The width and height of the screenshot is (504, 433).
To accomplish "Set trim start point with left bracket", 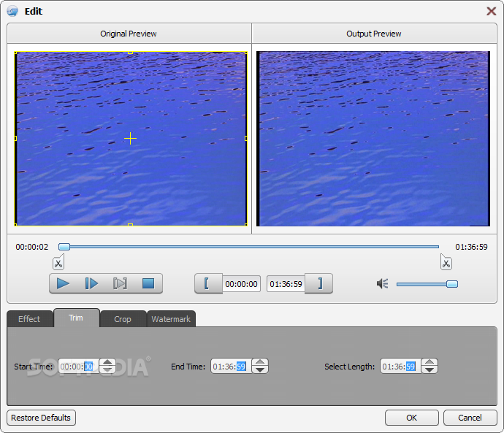I will coord(207,283).
